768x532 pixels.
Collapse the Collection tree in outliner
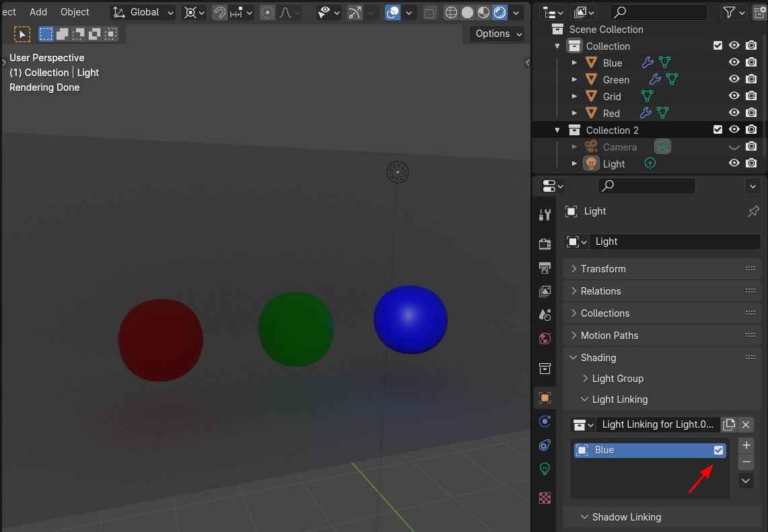tap(557, 46)
